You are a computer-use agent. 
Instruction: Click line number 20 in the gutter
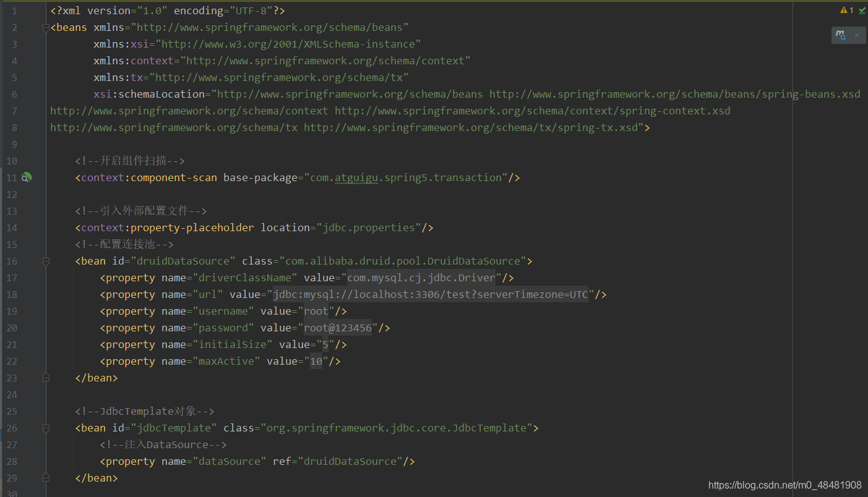click(x=11, y=328)
